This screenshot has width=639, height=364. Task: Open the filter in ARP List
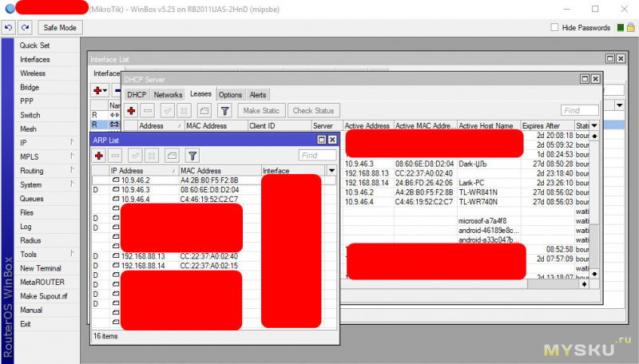point(192,156)
